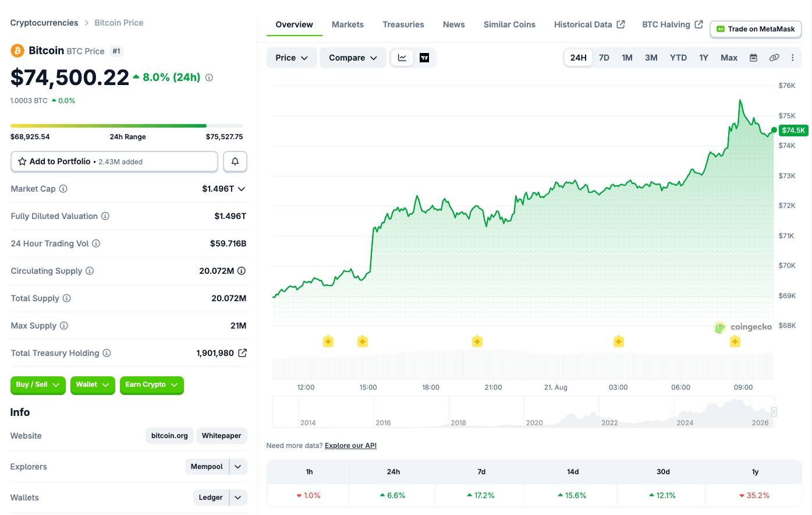Open the Price dropdown
The height and width of the screenshot is (515, 812).
[x=292, y=58]
